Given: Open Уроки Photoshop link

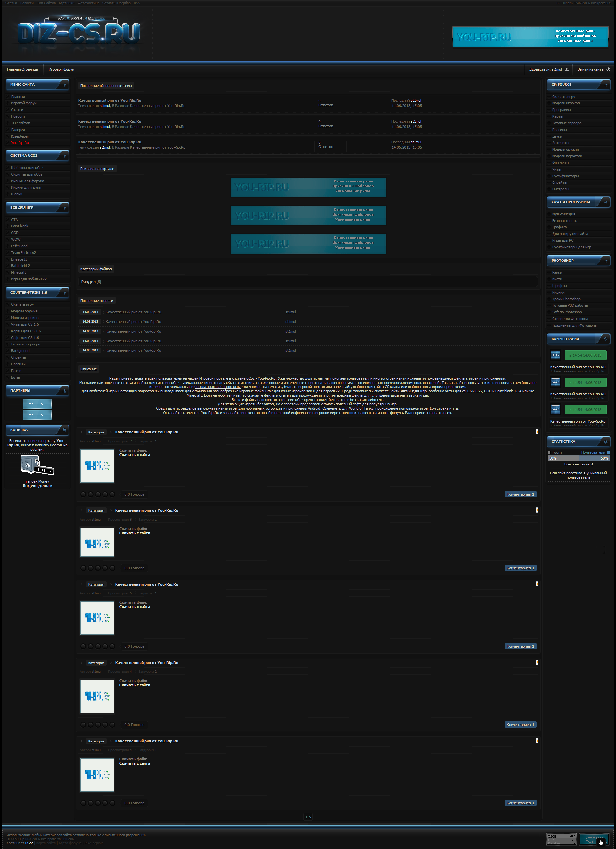Looking at the screenshot, I should coord(566,299).
